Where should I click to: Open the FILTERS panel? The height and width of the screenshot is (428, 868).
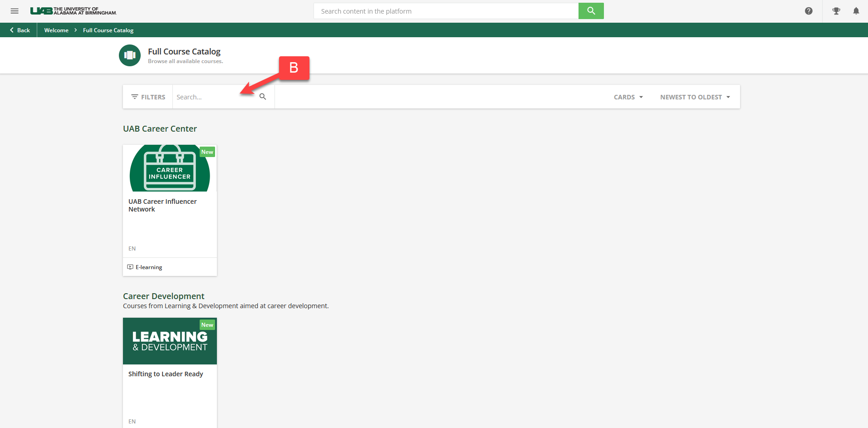[148, 97]
